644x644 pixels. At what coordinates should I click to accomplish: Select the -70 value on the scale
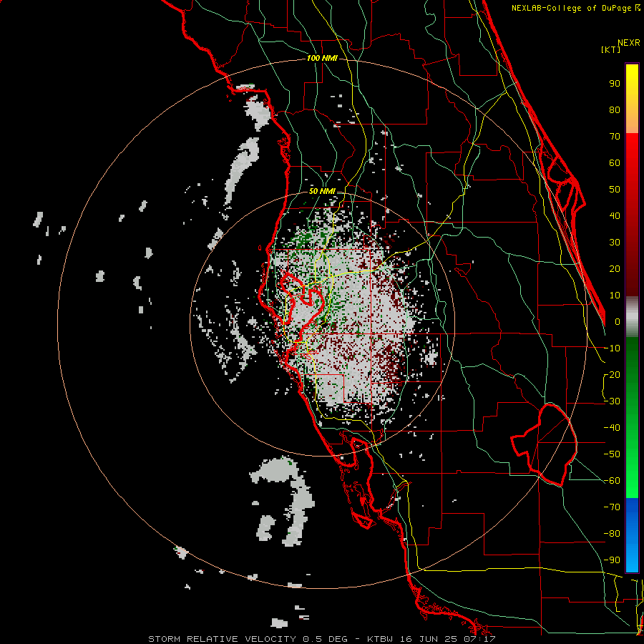click(x=612, y=507)
